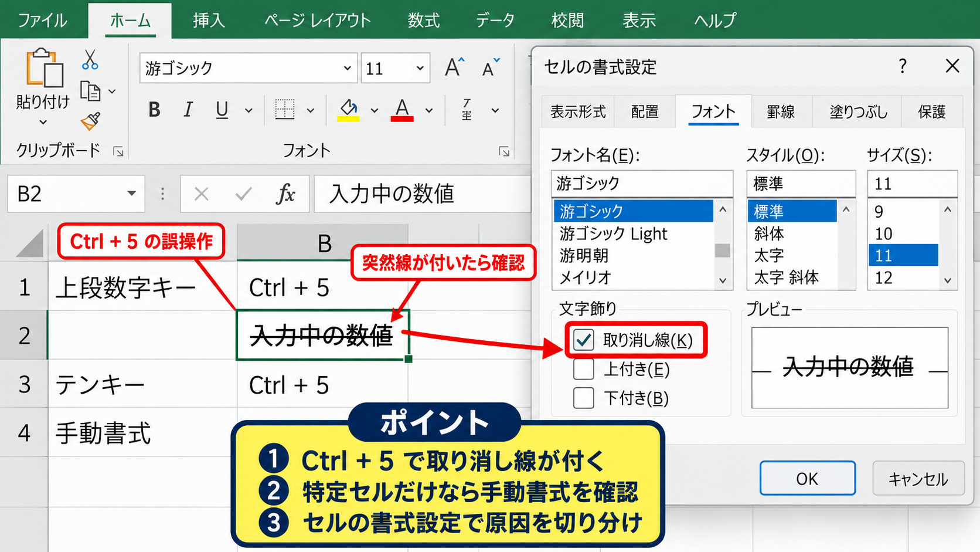Click the Borders icon
The height and width of the screenshot is (552, 980).
[285, 110]
